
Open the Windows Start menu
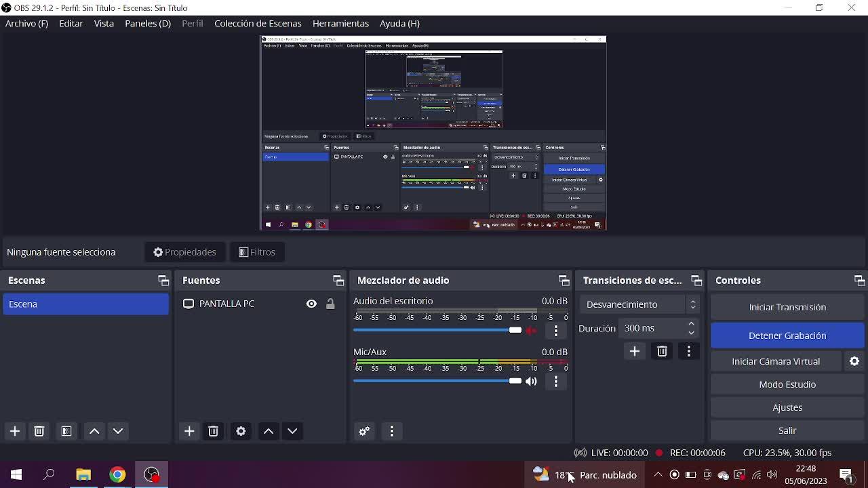pyautogui.click(x=16, y=474)
